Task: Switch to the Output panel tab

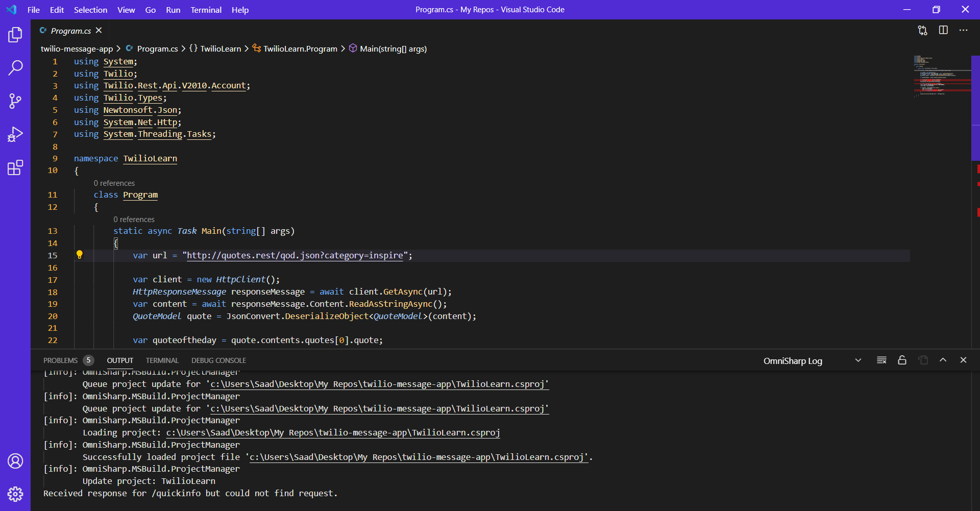Action: 120,360
